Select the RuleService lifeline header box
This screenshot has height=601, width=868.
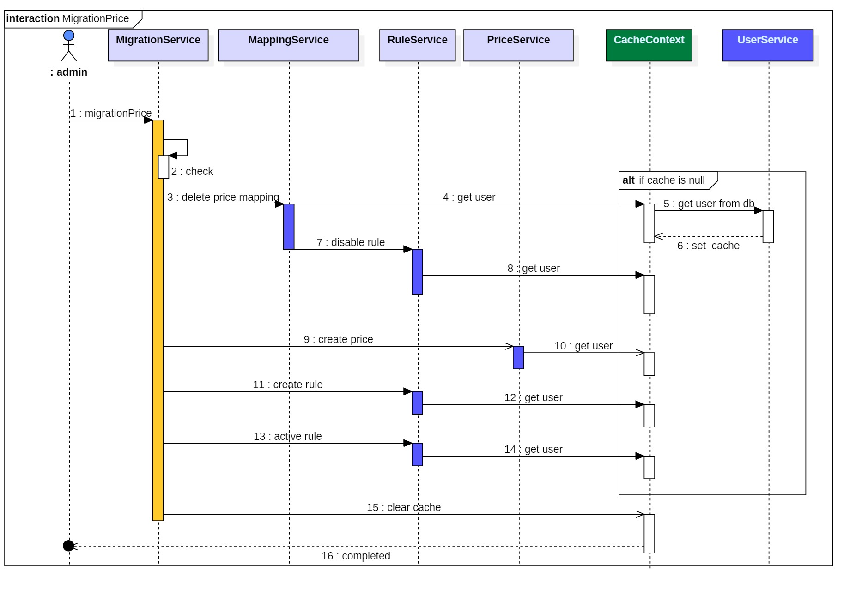click(418, 45)
